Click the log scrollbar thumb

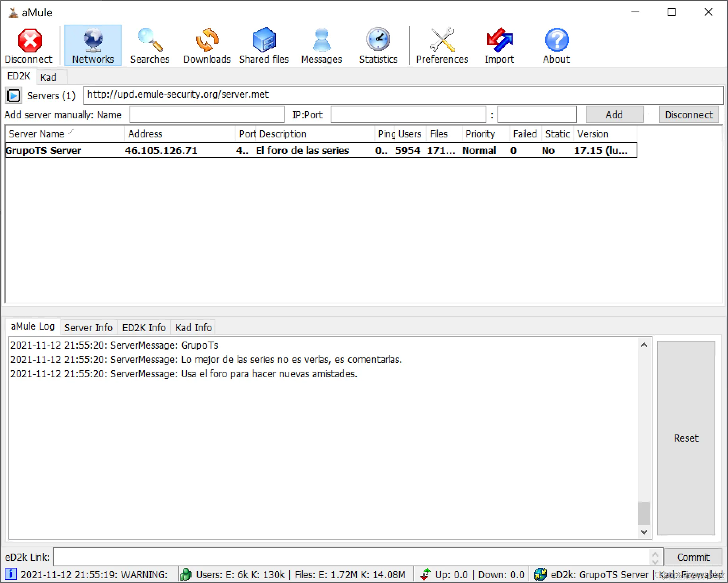point(644,514)
